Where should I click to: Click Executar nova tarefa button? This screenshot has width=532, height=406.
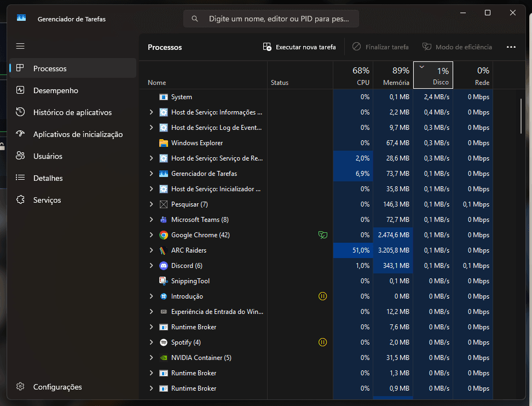299,47
